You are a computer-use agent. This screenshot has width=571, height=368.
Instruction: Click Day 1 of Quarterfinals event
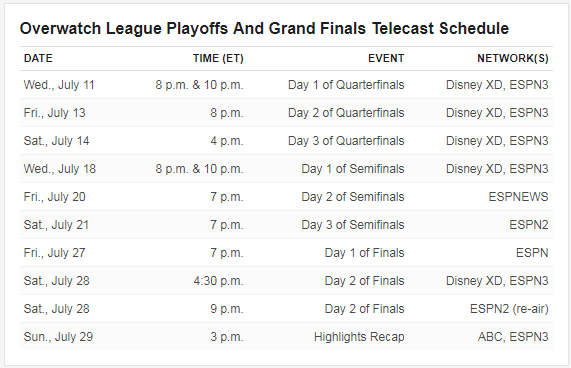346,85
